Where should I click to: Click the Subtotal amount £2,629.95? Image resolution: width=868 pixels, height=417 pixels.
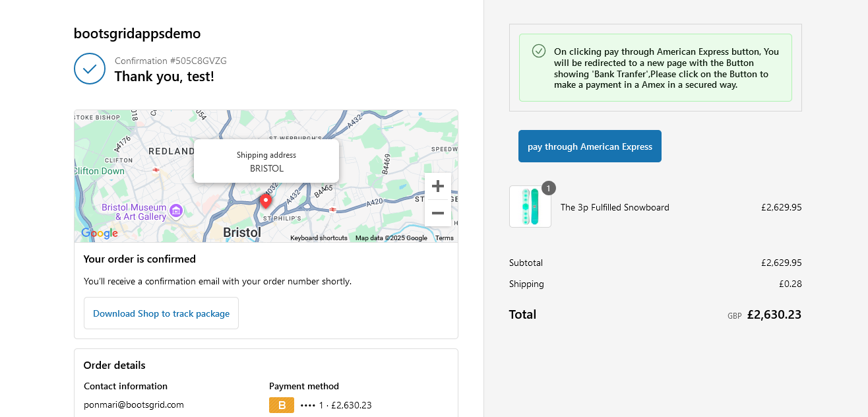pos(782,263)
